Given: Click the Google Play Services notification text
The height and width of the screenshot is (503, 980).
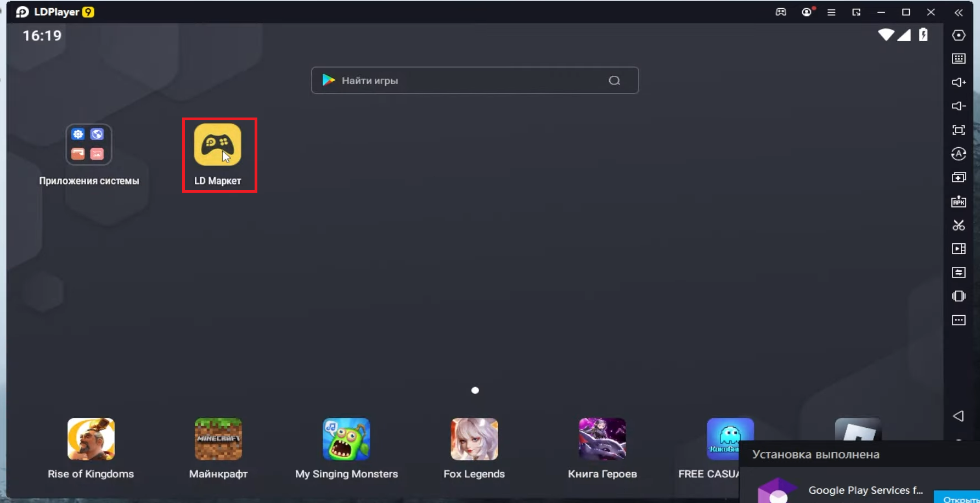Looking at the screenshot, I should click(x=865, y=490).
